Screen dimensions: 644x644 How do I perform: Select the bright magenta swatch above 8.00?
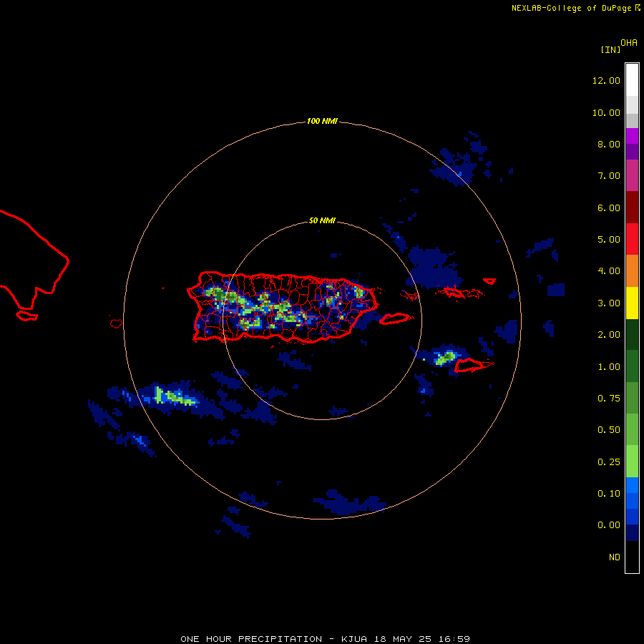click(632, 136)
